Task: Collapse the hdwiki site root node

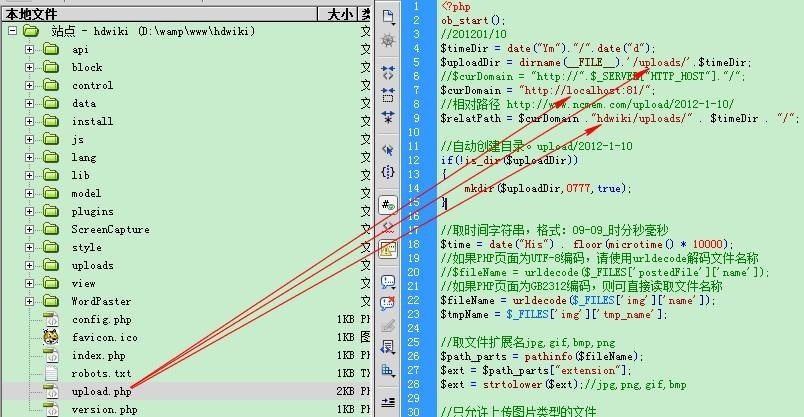Action: 12,31
